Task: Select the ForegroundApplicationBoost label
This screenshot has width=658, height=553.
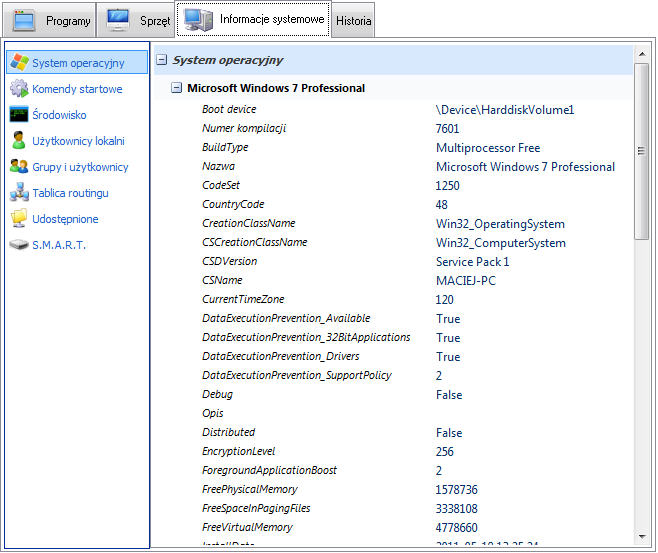Action: pyautogui.click(x=269, y=470)
